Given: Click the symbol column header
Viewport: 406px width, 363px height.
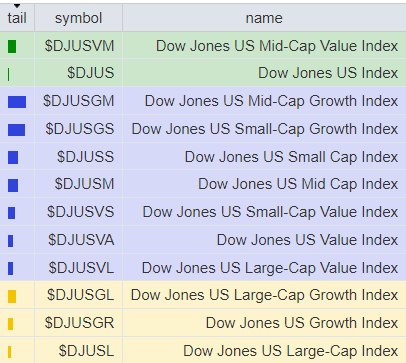Looking at the screenshot, I should [x=78, y=18].
